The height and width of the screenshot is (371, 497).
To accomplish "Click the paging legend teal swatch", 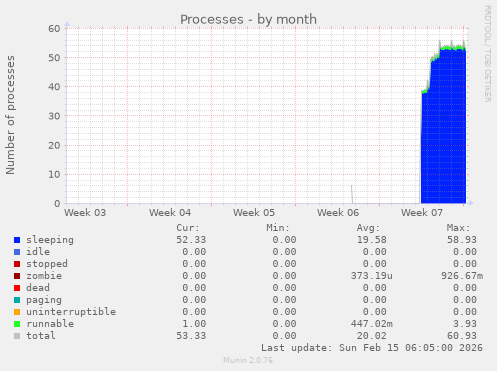I will 17,300.
